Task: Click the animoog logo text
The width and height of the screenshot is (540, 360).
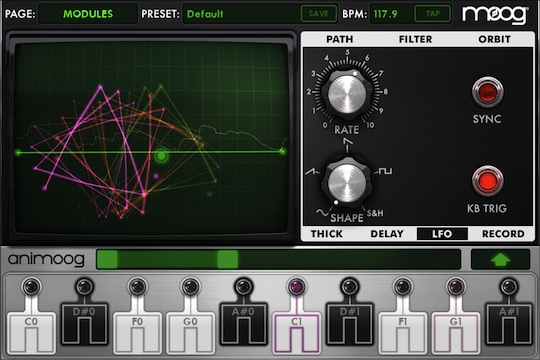Action: [x=46, y=259]
